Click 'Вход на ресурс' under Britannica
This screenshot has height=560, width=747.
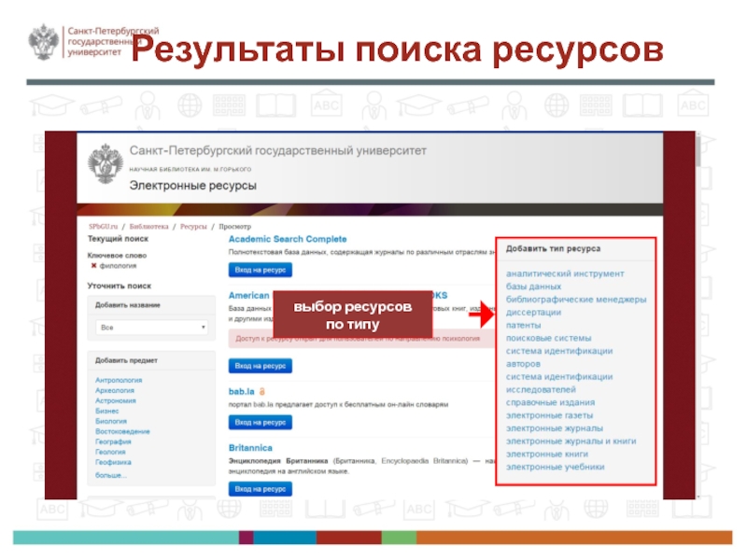pos(261,489)
